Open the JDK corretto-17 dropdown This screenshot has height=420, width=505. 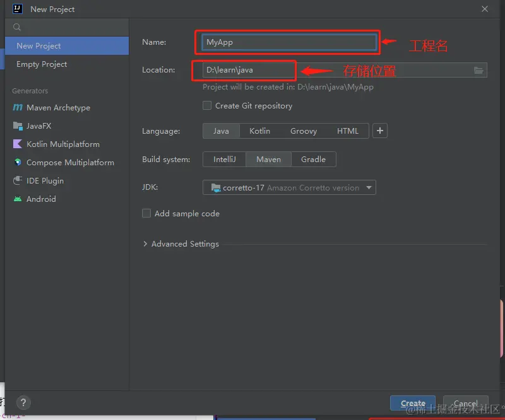289,187
